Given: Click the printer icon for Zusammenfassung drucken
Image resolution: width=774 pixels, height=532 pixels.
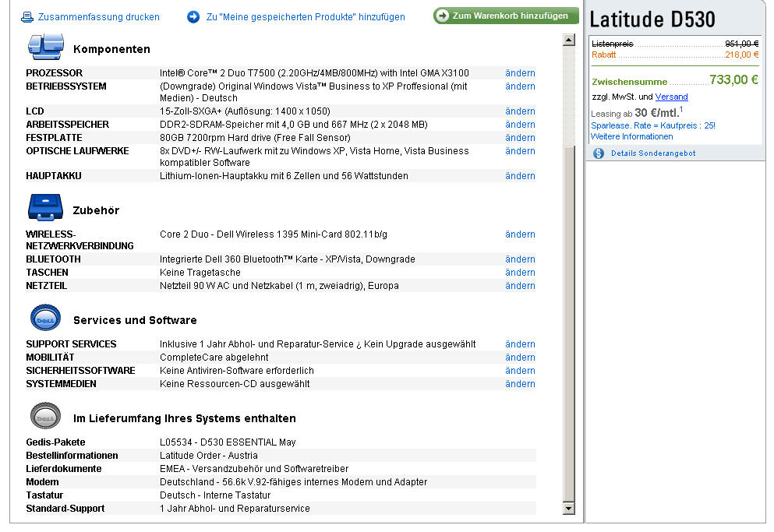Looking at the screenshot, I should (x=27, y=17).
